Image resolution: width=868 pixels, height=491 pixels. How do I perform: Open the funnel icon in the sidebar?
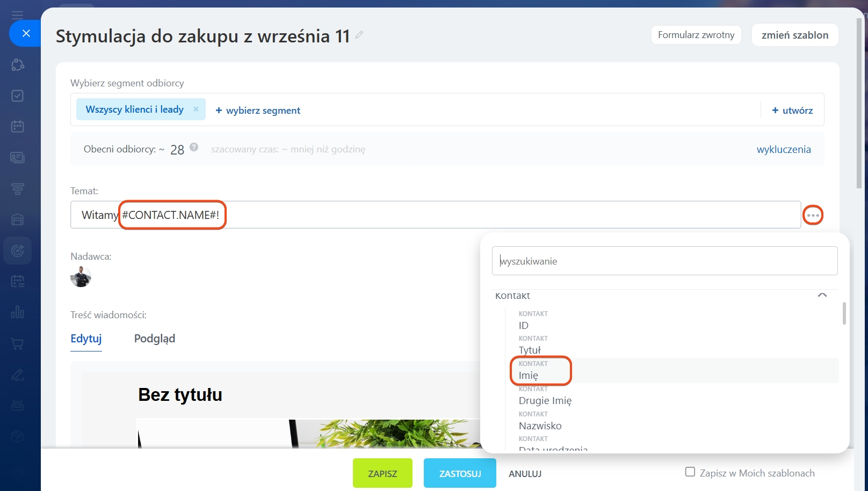(x=18, y=188)
